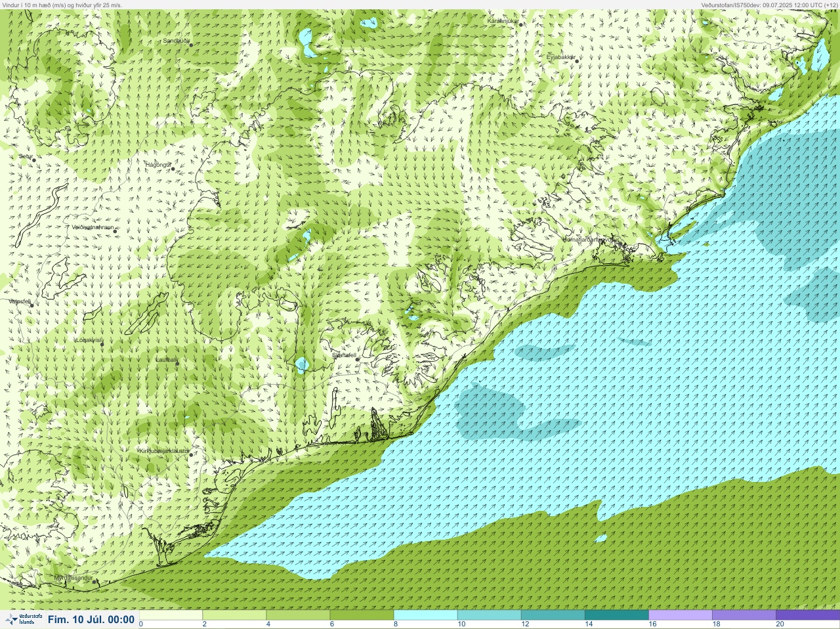840x629 pixels.
Task: Click the IS750dev model run timestamp text
Action: [769, 5]
